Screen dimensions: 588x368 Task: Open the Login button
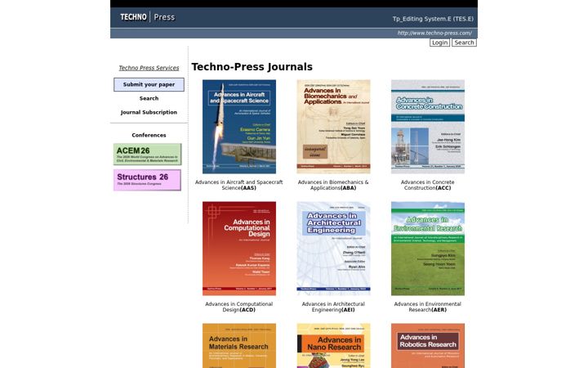coord(439,43)
